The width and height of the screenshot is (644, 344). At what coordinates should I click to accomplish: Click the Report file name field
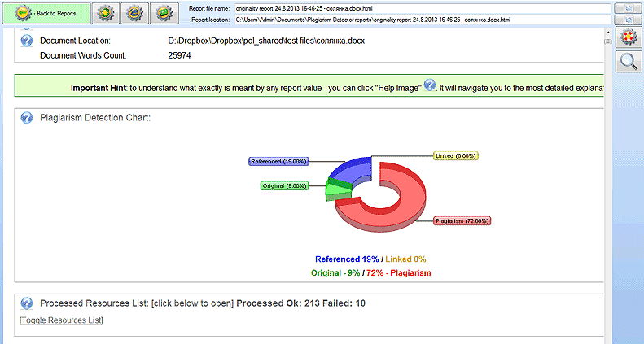(x=420, y=7)
